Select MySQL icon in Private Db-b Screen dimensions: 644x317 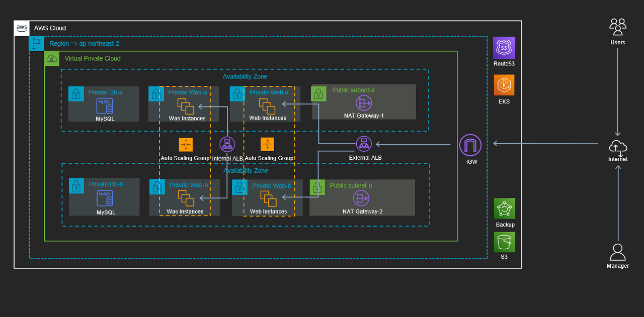tap(105, 199)
